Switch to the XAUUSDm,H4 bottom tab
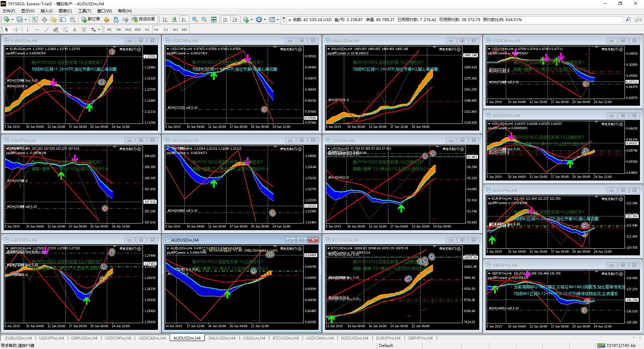Viewport: 644px width, 349px height. pos(222,338)
